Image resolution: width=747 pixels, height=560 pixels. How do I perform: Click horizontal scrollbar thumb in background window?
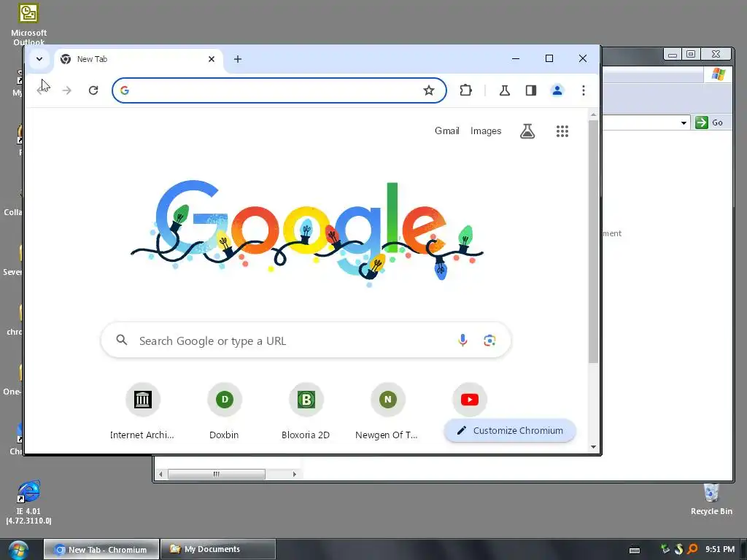(x=216, y=474)
